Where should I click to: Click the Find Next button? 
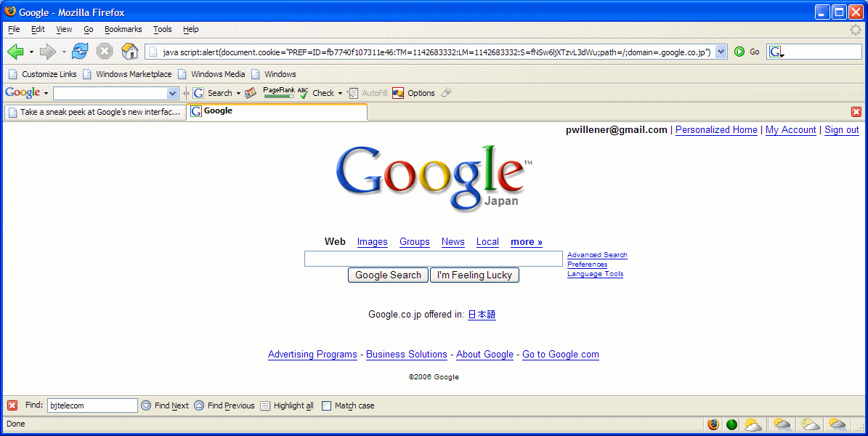click(x=165, y=405)
